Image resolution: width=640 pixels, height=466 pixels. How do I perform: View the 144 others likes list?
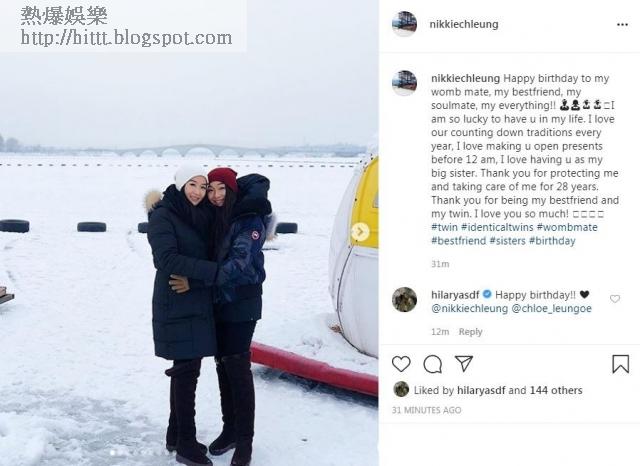556,391
